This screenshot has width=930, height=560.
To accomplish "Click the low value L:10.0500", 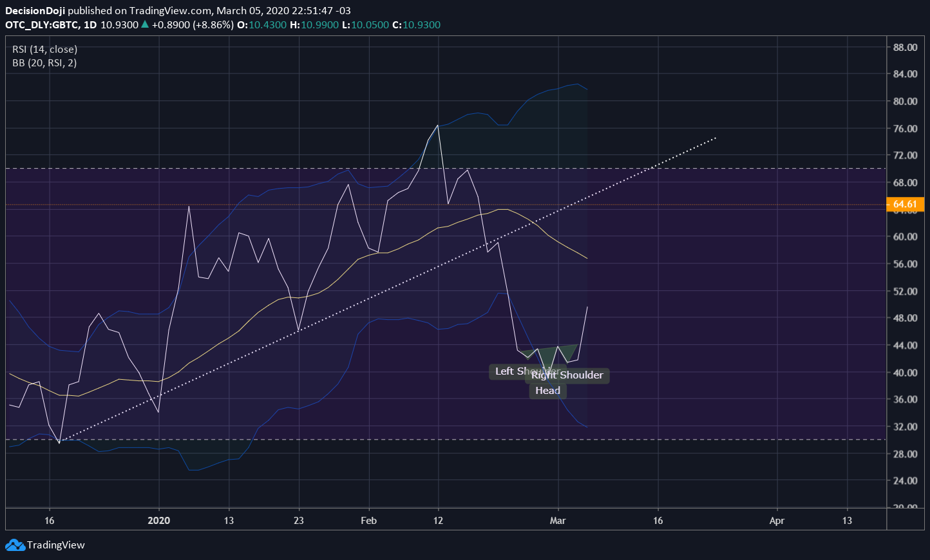I will pos(365,25).
